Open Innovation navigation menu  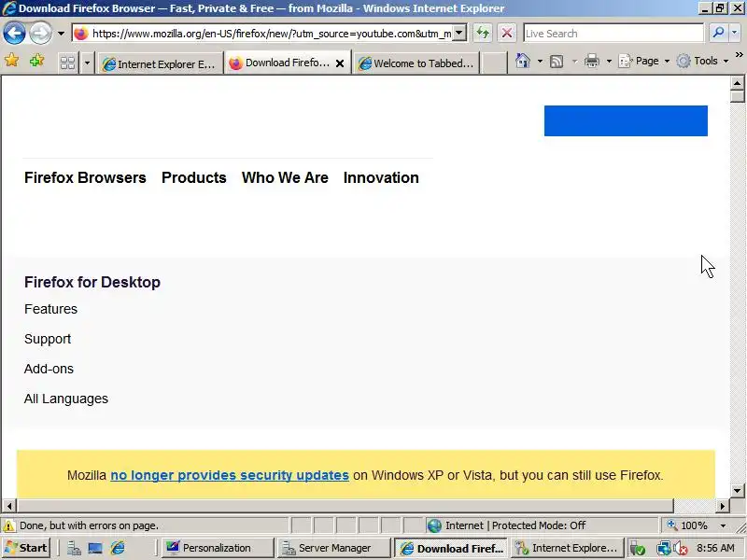click(x=381, y=177)
